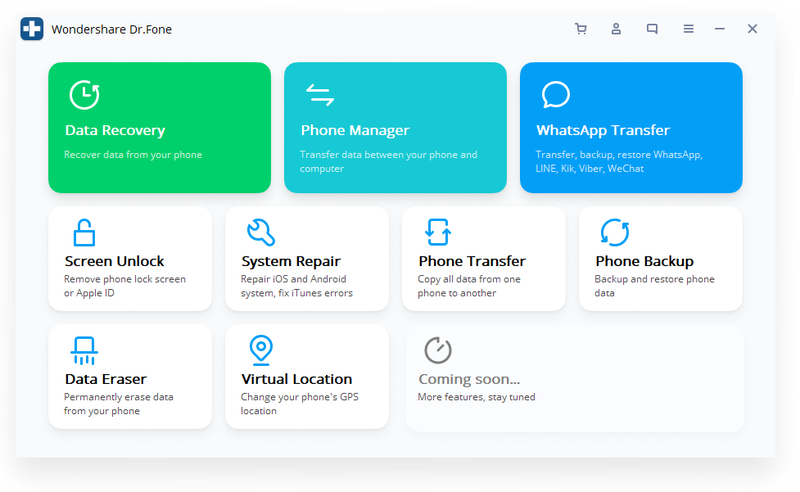Click 'More features, stay tuned' text
Image resolution: width=800 pixels, height=492 pixels.
click(x=477, y=397)
